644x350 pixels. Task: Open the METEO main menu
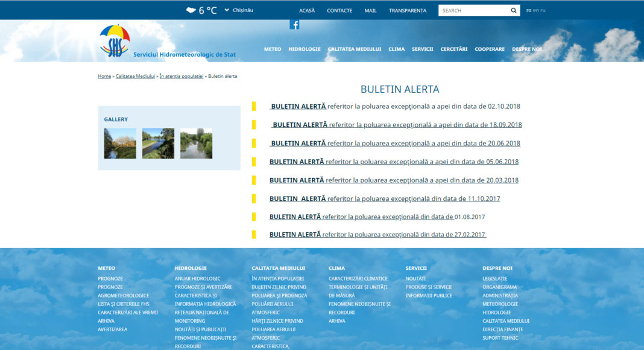point(273,49)
